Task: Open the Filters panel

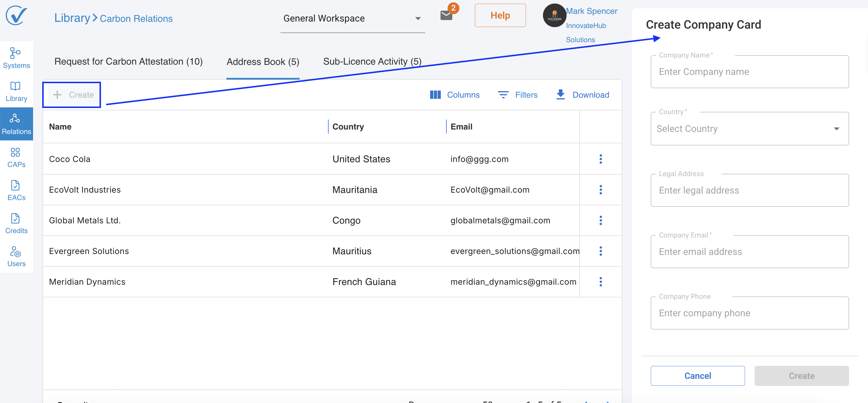Action: click(x=518, y=95)
